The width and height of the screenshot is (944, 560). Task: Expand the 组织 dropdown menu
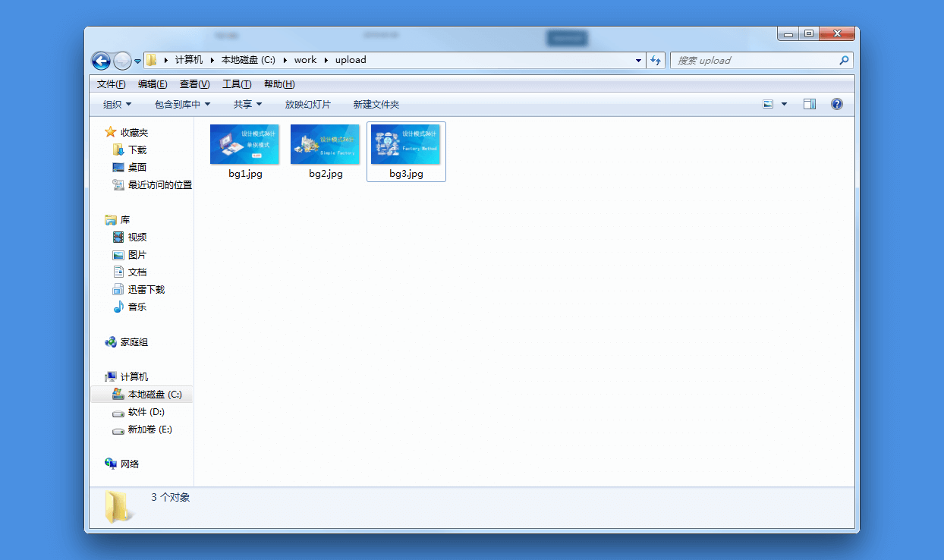[x=118, y=104]
